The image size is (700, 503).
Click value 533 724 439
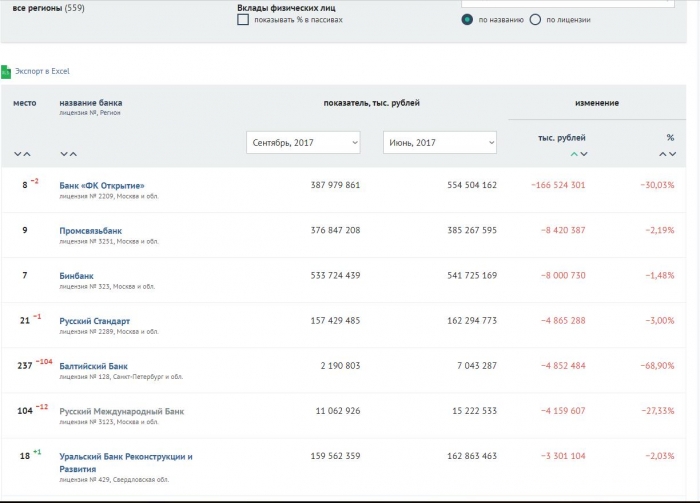[x=335, y=275]
